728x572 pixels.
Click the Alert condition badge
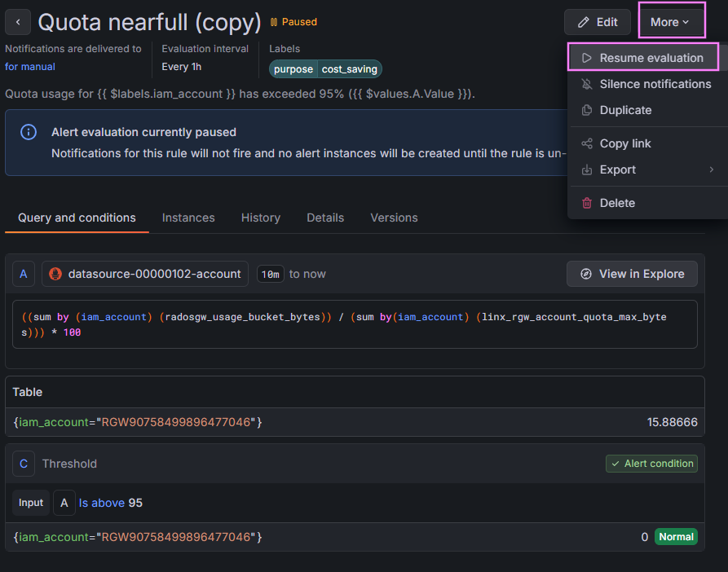coord(651,464)
